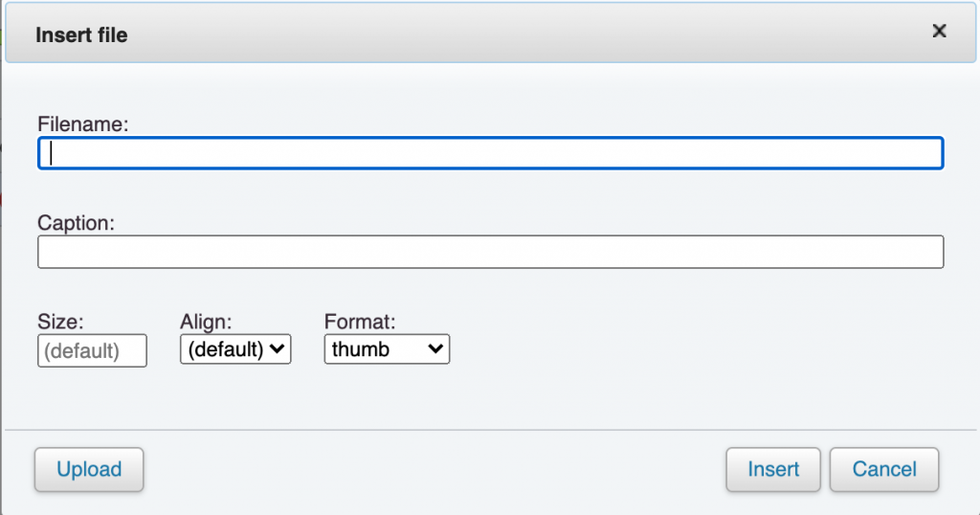Click the Caption label text
This screenshot has height=515, width=980.
(76, 222)
